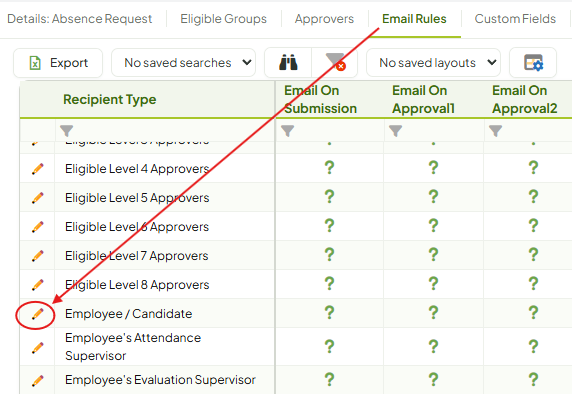
Task: Click Evaluation Supervisor Email On Approval1 mark
Action: [x=433, y=379]
